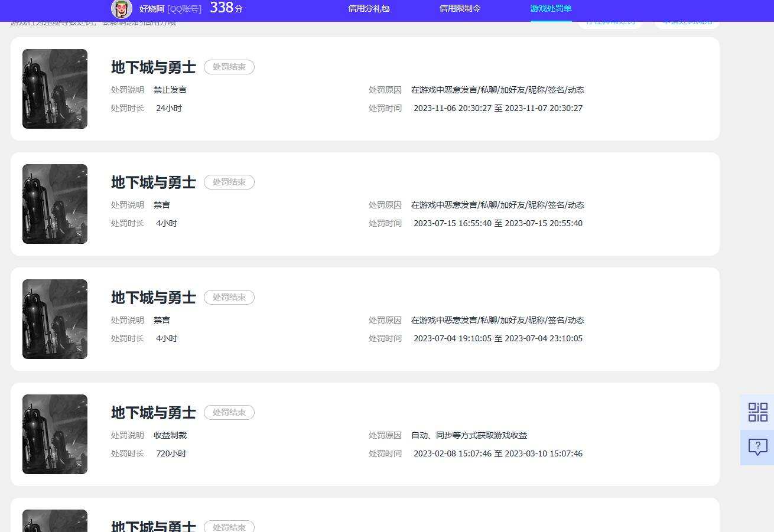Click 4小时 duration on the 2023-07-04 card

167,338
